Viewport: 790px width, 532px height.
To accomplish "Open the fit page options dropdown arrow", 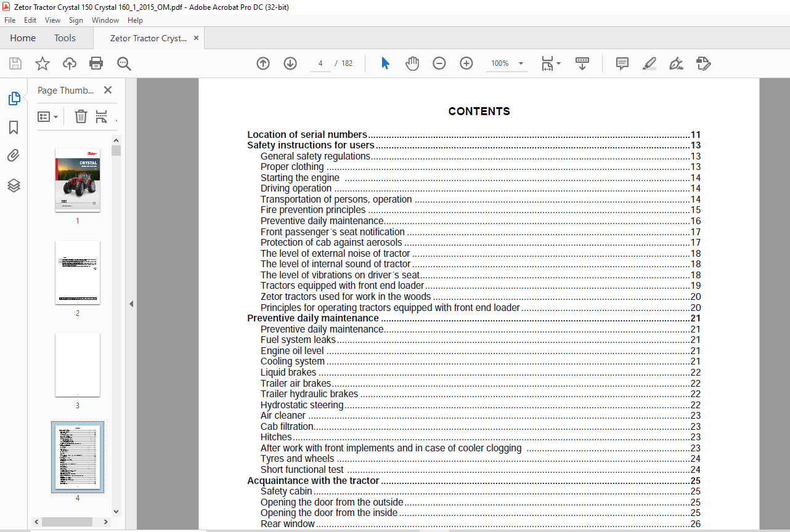I will (x=559, y=63).
